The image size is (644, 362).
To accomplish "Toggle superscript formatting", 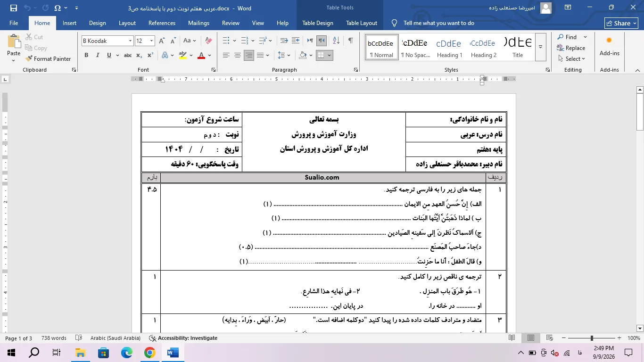I will 150,55.
